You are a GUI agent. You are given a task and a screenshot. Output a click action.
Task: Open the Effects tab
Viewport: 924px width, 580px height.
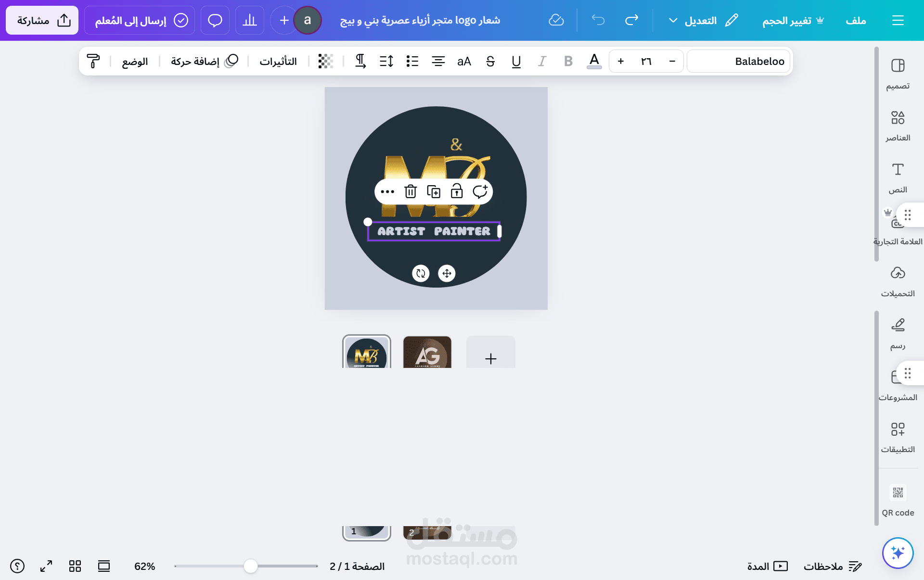click(278, 61)
